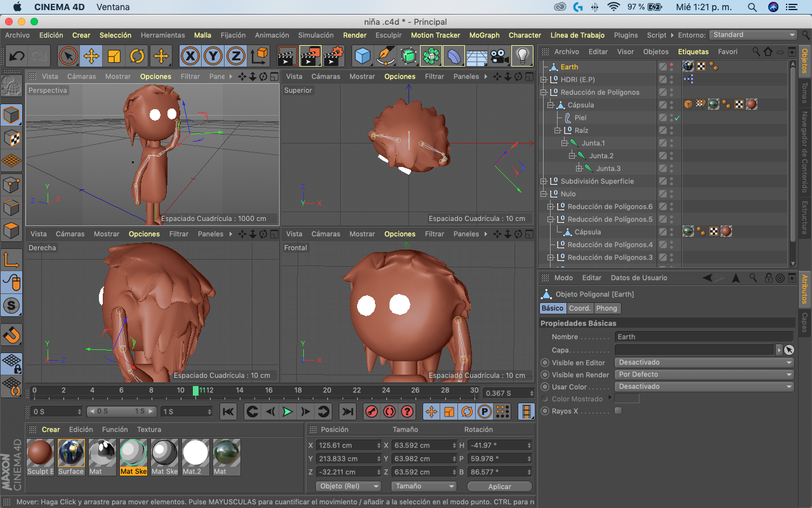Enable the Rayos X checkbox
This screenshot has height=508, width=812.
click(x=619, y=411)
